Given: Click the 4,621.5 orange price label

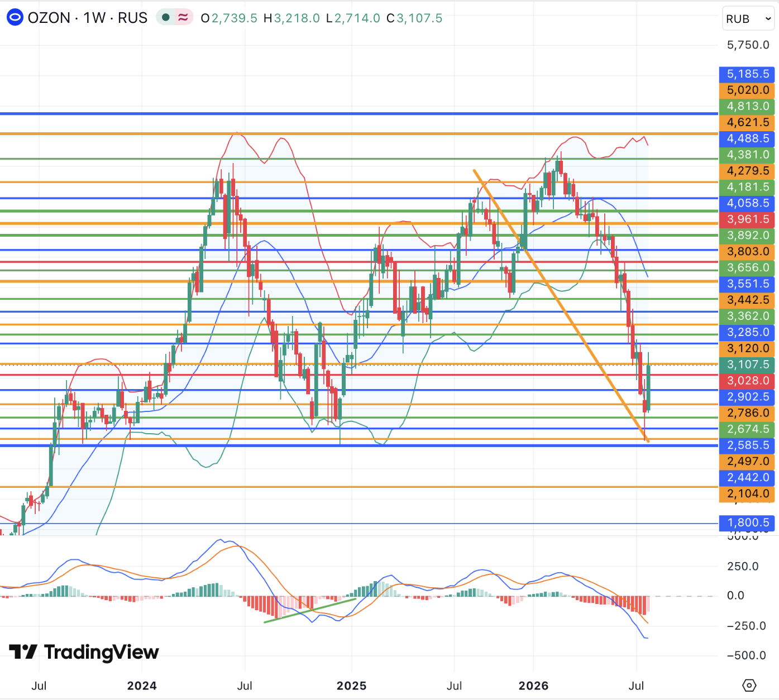Looking at the screenshot, I should 748,122.
